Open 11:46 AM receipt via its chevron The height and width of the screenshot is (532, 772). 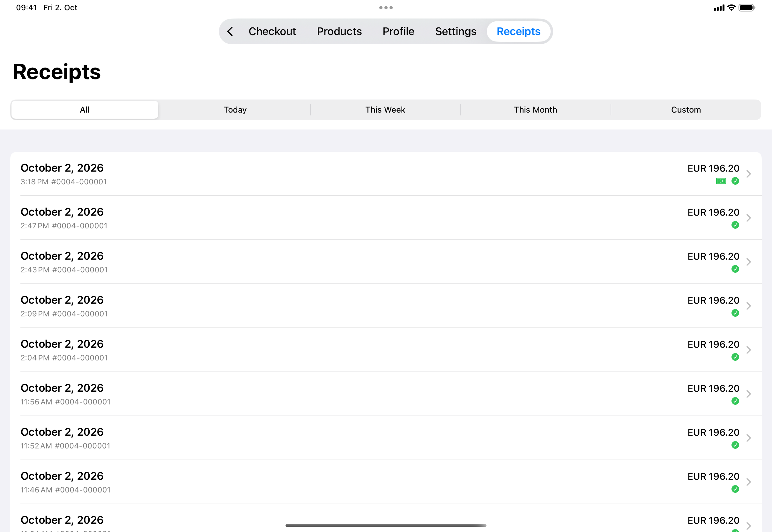click(x=749, y=482)
